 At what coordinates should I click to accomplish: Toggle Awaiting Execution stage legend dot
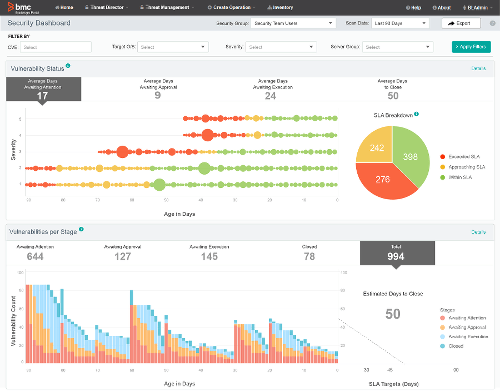443,337
